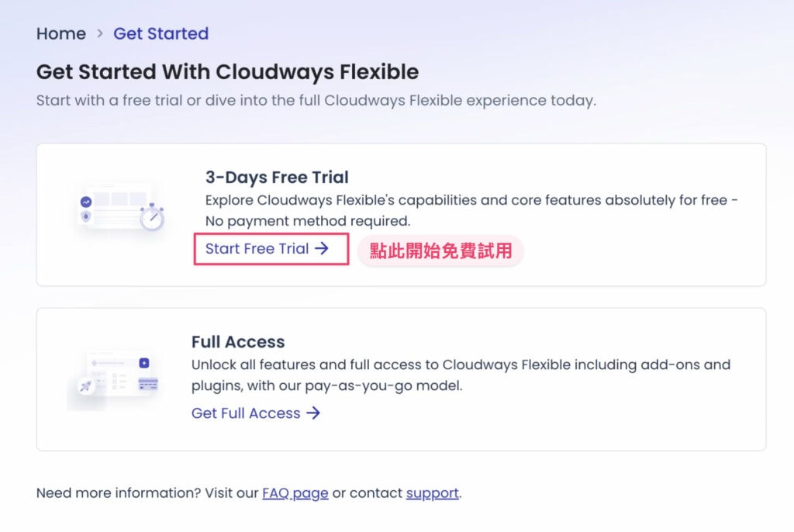Click the arrow icon beside Start Free Trial
The image size is (794, 532).
pyautogui.click(x=322, y=249)
